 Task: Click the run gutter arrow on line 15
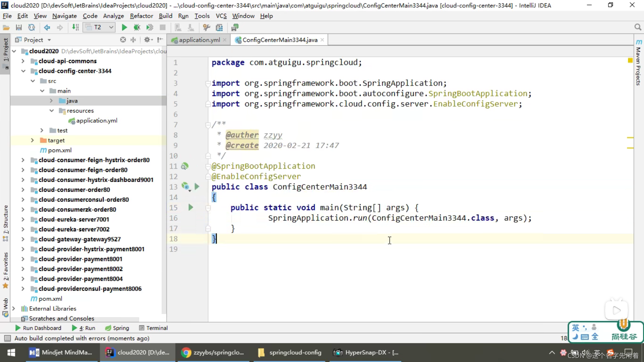point(191,207)
